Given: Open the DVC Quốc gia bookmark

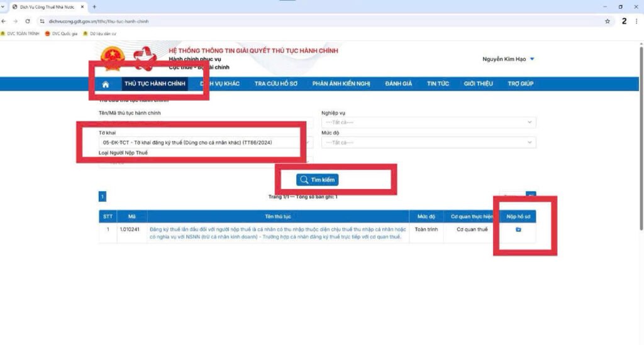Looking at the screenshot, I should click(x=61, y=33).
